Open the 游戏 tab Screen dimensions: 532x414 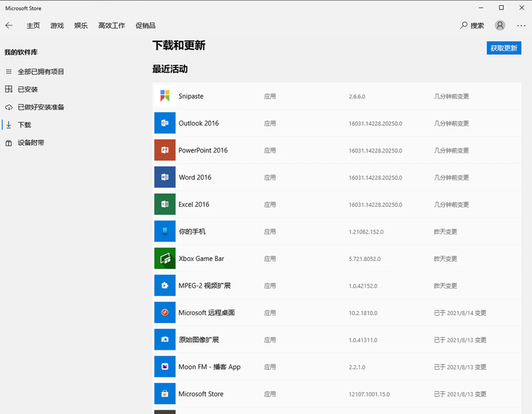coord(57,25)
